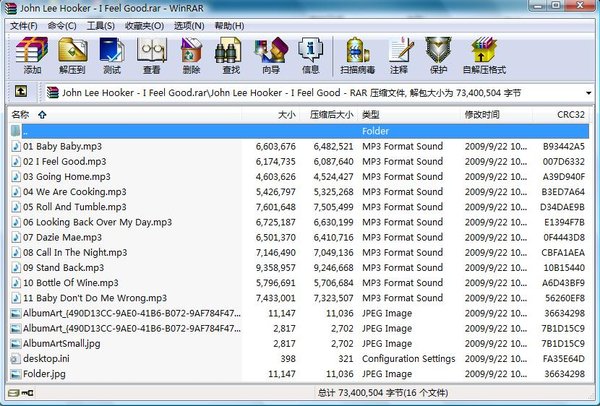600x406 pixels.
Task: Click the 测试 (Test) toolbar icon
Action: coord(112,50)
